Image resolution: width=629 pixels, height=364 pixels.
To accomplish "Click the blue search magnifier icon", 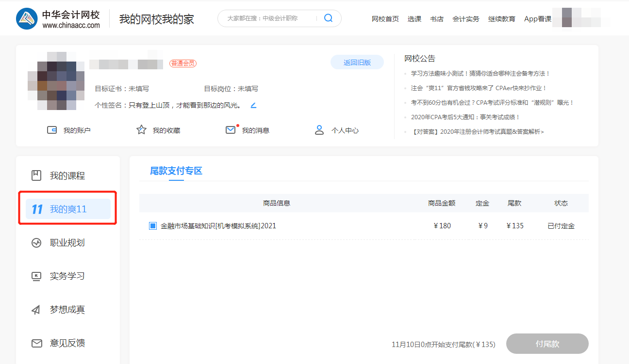I will pyautogui.click(x=328, y=17).
